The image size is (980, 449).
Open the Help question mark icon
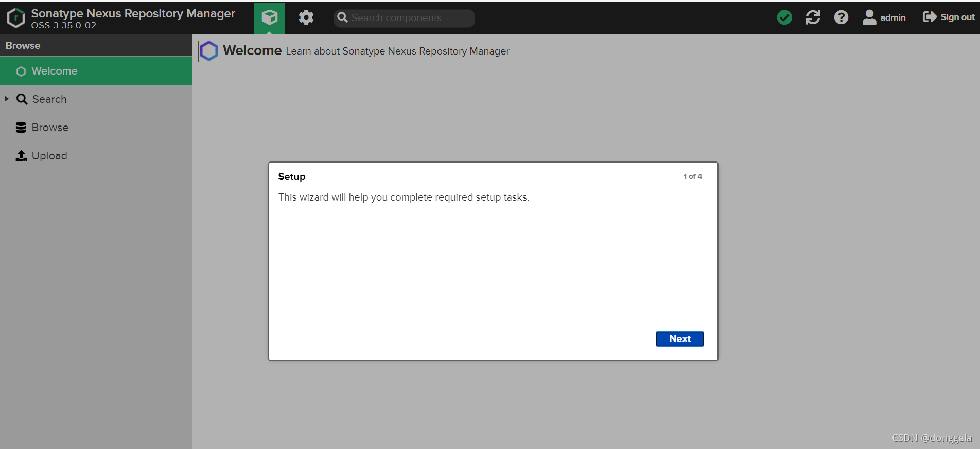[841, 17]
